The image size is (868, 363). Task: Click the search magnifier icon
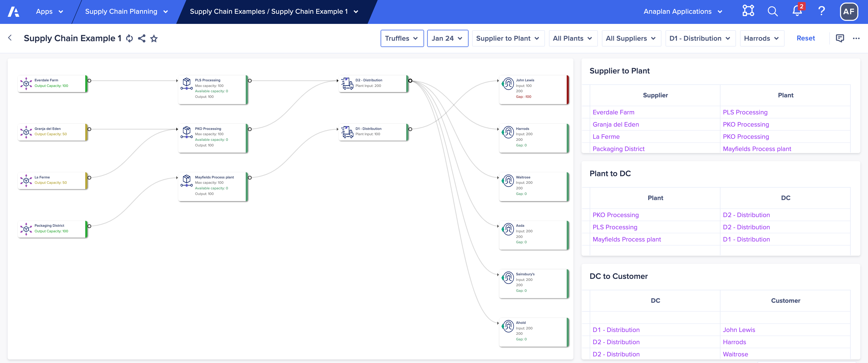pyautogui.click(x=772, y=11)
